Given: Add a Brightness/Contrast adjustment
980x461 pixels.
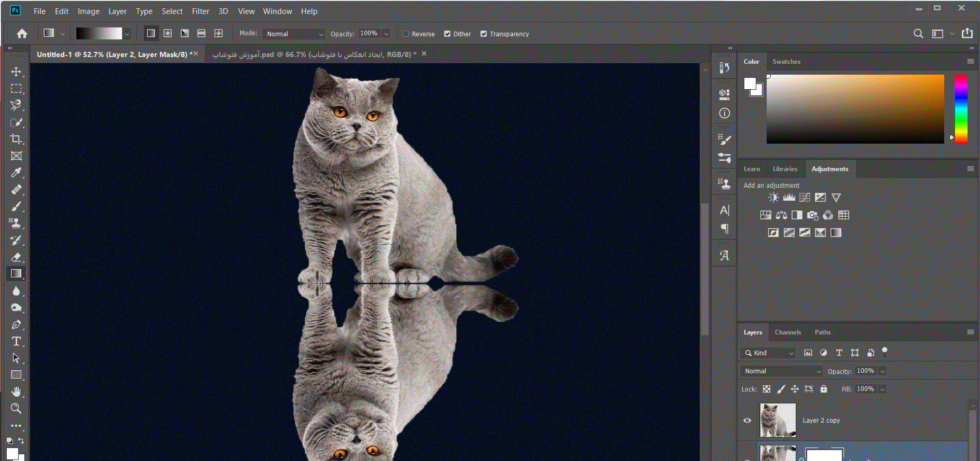Looking at the screenshot, I should tap(773, 198).
